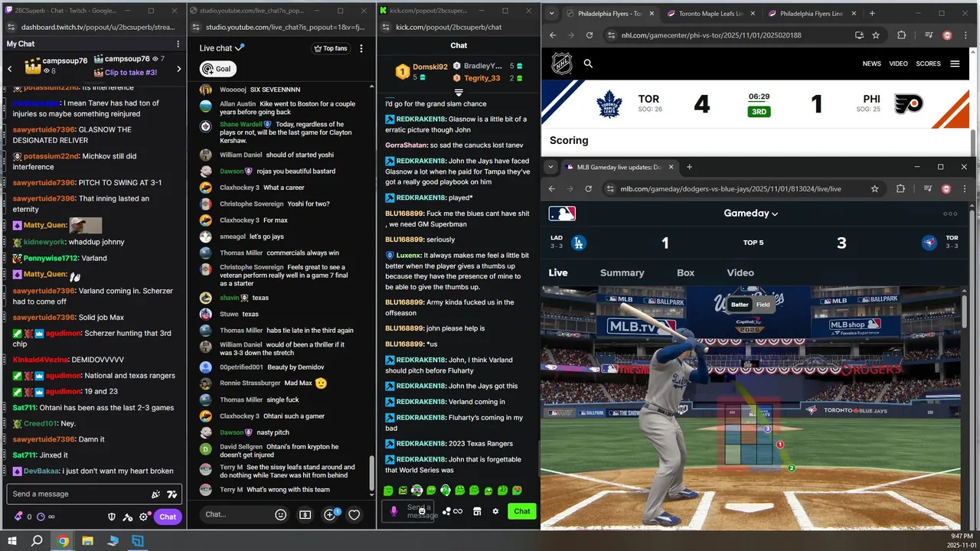Open the Kick shop icon below chat
Screen dimensions: 980x551
pos(477,511)
